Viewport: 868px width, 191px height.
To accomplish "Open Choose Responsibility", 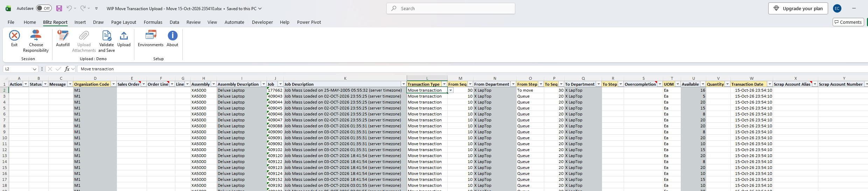I will [36, 41].
